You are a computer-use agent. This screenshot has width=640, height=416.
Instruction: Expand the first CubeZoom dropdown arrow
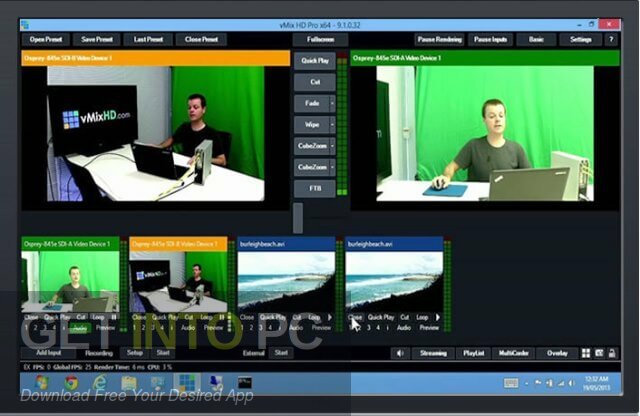332,146
